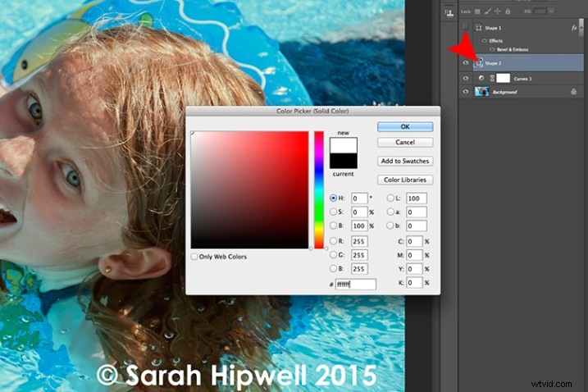Click the S saturation value field
This screenshot has height=392, width=588.
[x=359, y=212]
